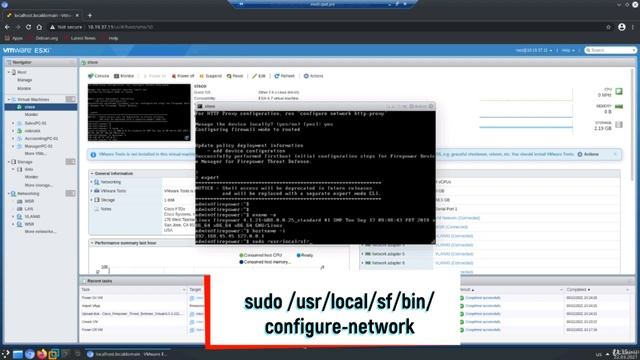Select Networking in the Navigator
Image resolution: width=640 pixels, height=360 pixels.
click(28, 193)
